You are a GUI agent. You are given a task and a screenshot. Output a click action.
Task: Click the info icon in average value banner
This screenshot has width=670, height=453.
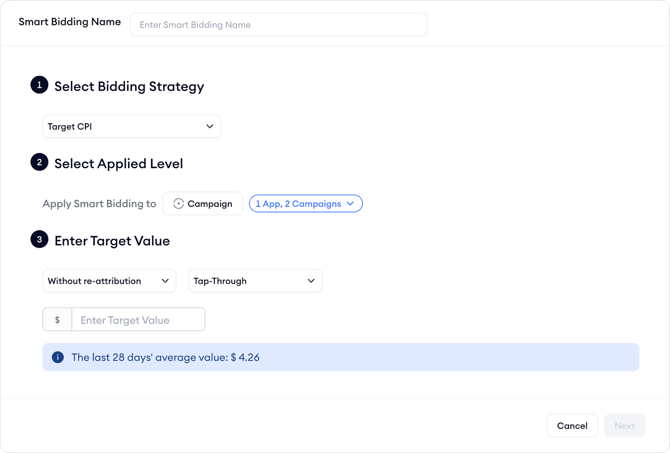tap(57, 357)
